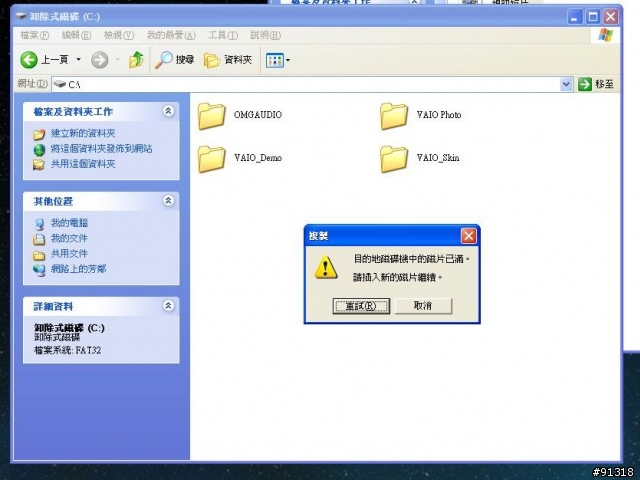This screenshot has height=480, width=640.
Task: Open the 我的最愛(A) menu
Action: click(x=171, y=36)
